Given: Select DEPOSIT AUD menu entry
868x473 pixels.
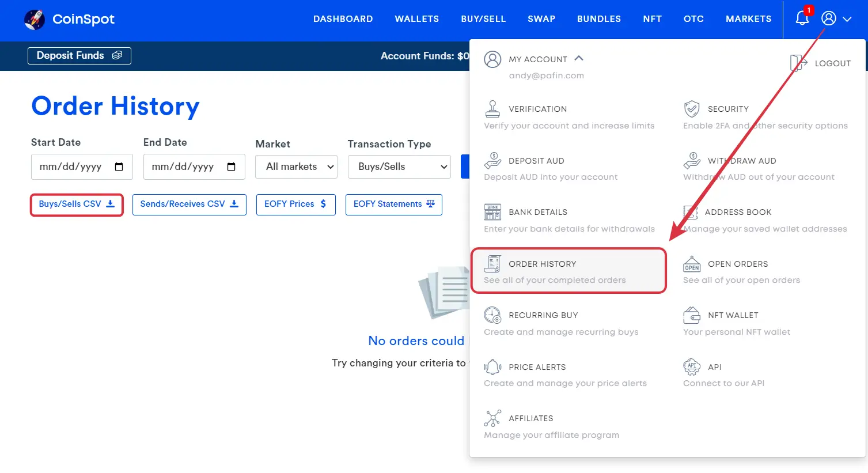Looking at the screenshot, I should pyautogui.click(x=536, y=161).
